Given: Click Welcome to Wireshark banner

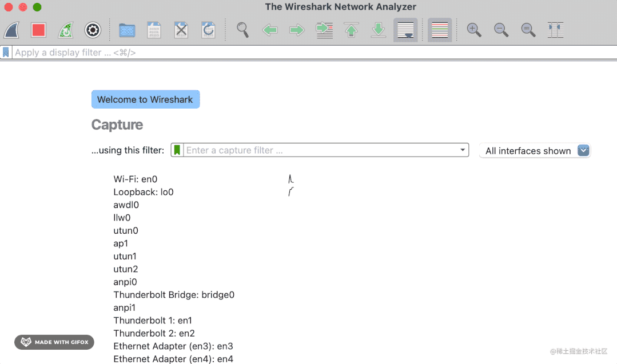Looking at the screenshot, I should pyautogui.click(x=146, y=99).
